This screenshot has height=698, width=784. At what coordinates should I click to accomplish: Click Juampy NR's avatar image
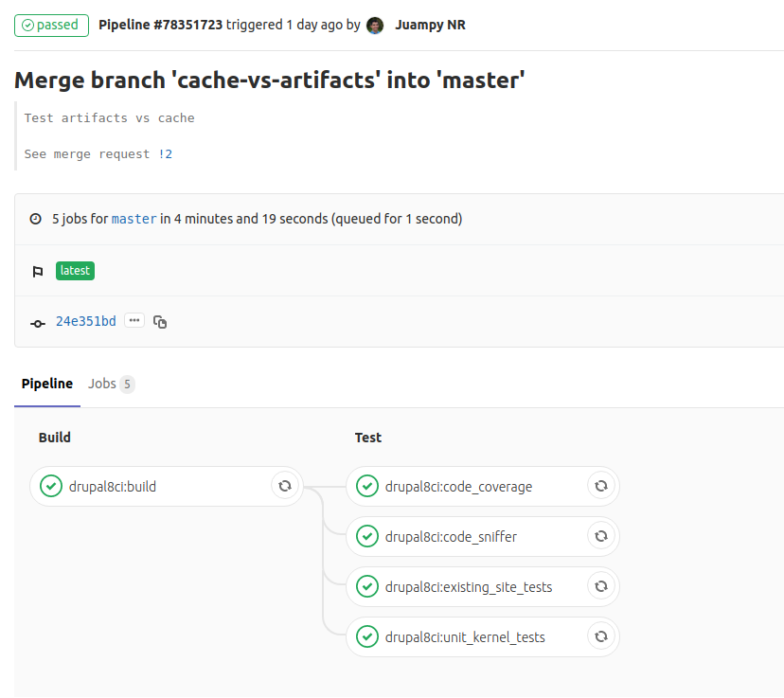coord(375,25)
